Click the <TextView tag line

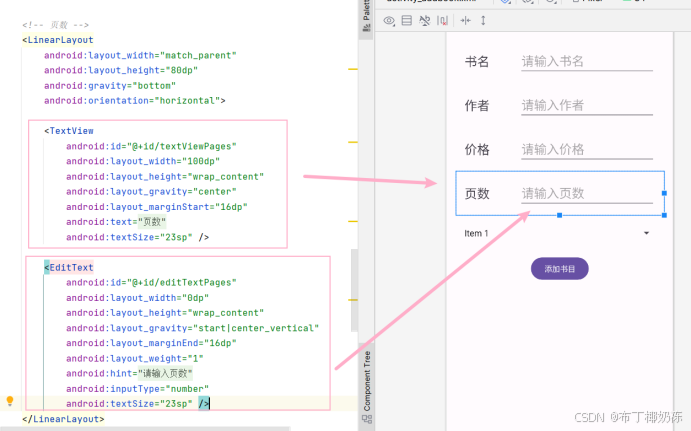(69, 131)
